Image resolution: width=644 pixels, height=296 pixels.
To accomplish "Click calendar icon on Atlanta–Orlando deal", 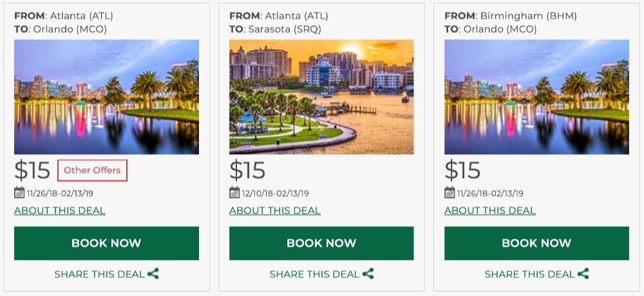I will point(19,192).
